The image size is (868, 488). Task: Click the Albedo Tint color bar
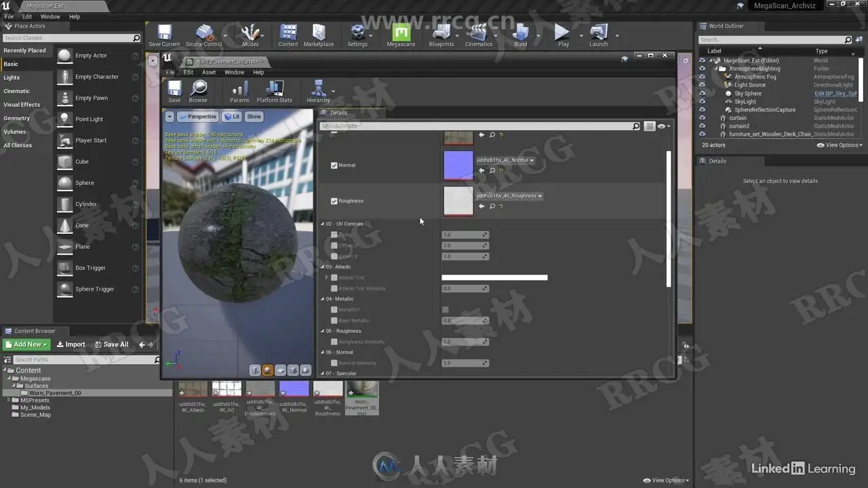coord(494,277)
